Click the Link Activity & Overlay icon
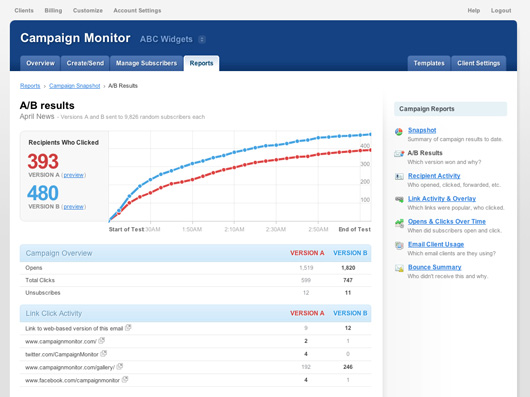The image size is (530, 397). click(399, 199)
